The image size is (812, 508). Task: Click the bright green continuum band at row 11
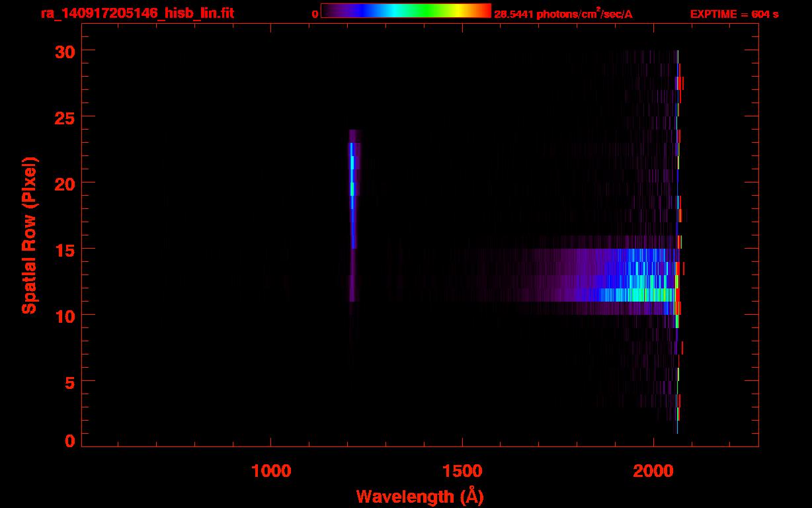[x=638, y=295]
